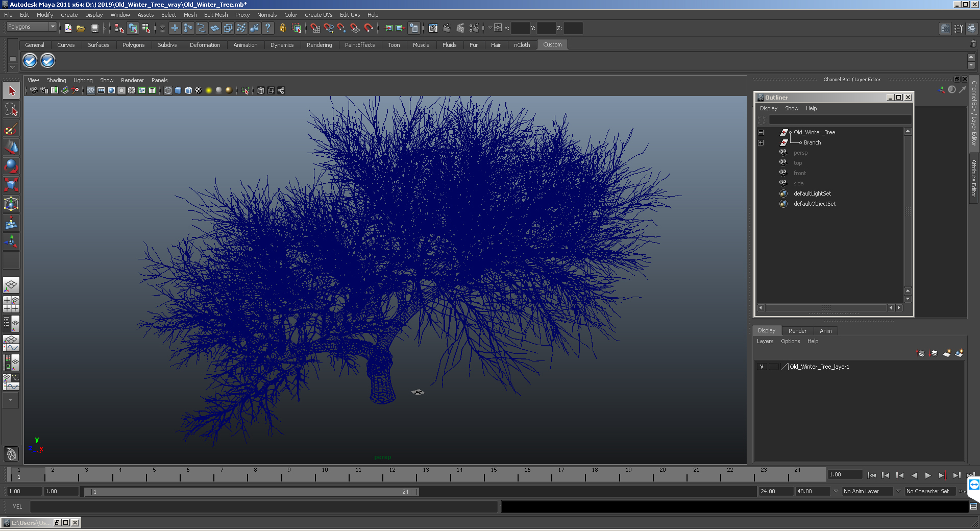Open the Polygons menu set dropdown

[x=31, y=27]
